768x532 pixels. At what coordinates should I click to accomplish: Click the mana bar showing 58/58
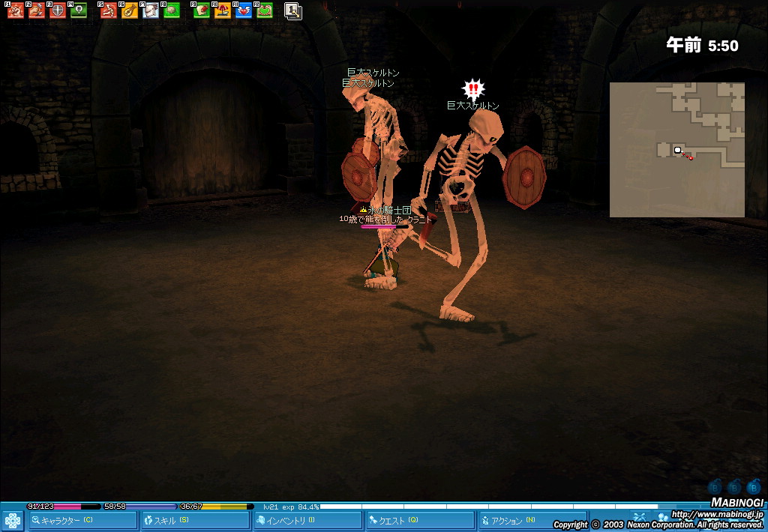tap(140, 507)
